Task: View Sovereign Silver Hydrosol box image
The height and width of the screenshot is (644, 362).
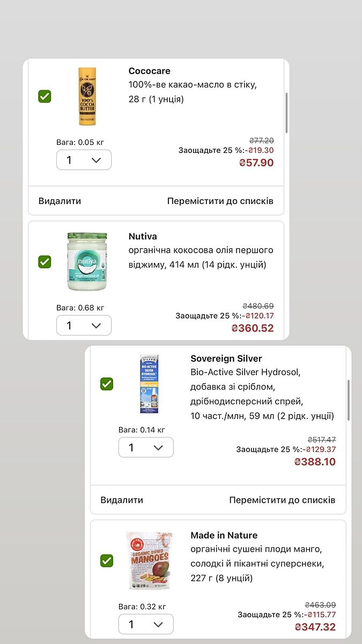Action: click(149, 384)
